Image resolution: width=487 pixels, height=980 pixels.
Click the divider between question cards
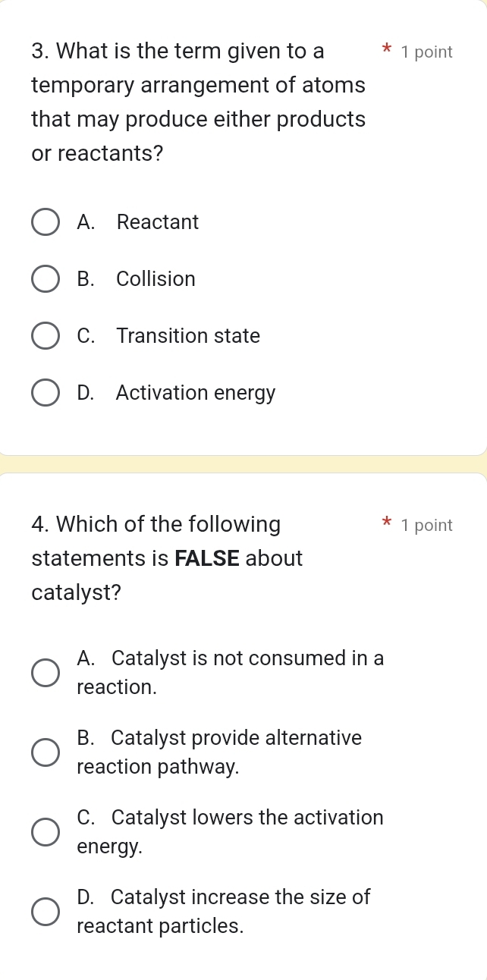coord(243,459)
